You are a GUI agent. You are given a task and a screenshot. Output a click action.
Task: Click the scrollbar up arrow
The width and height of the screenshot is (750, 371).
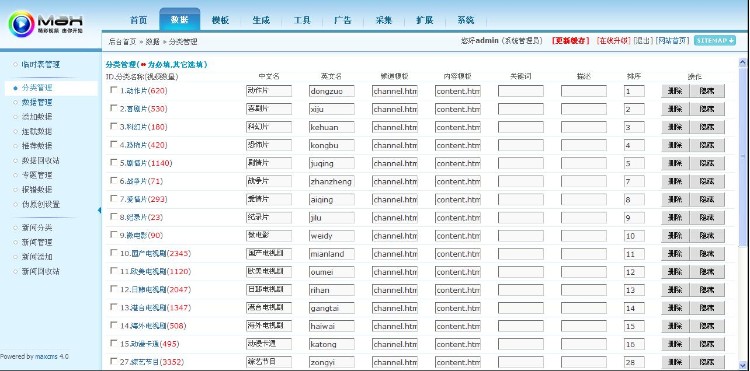point(742,62)
